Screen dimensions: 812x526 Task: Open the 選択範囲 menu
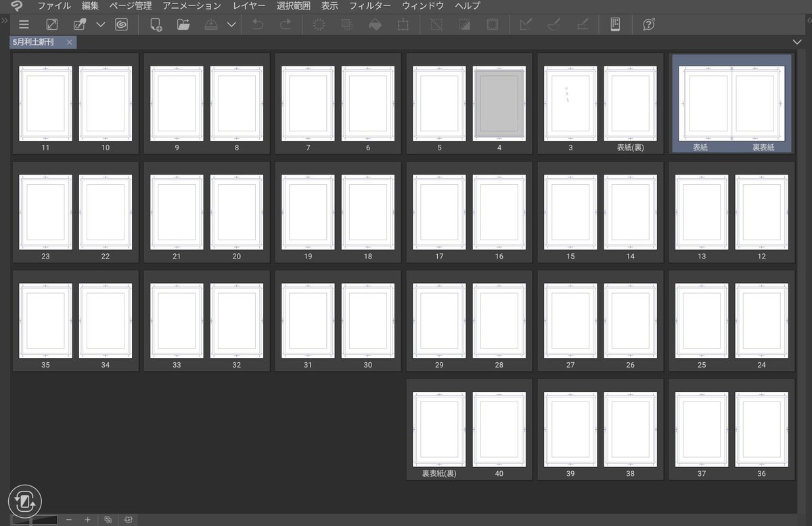pos(294,5)
